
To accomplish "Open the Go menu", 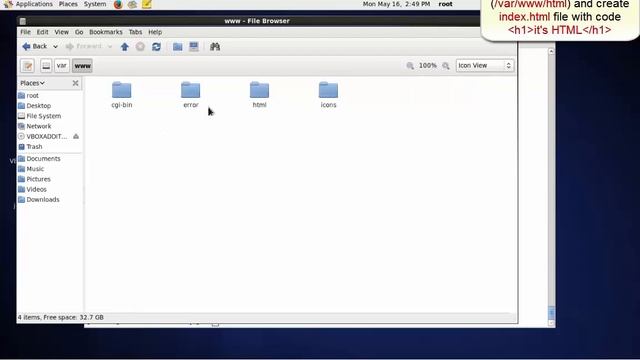I will tap(79, 32).
